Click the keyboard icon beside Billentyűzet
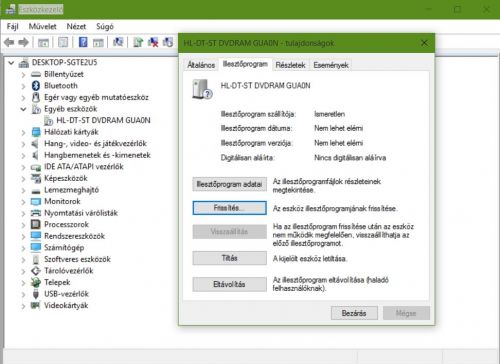 click(x=36, y=74)
